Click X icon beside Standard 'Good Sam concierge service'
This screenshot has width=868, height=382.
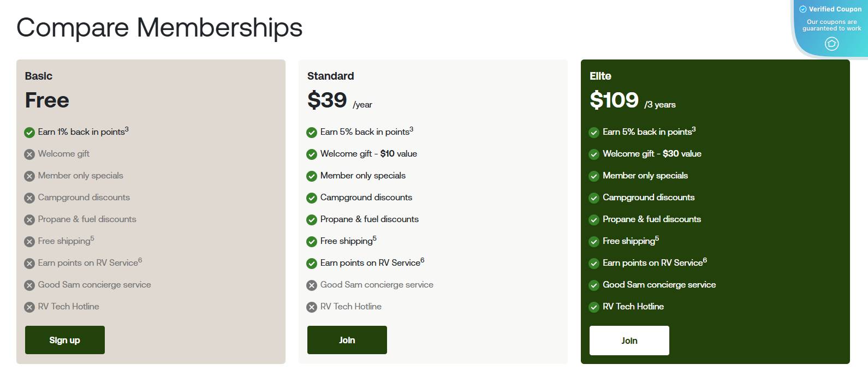point(312,285)
